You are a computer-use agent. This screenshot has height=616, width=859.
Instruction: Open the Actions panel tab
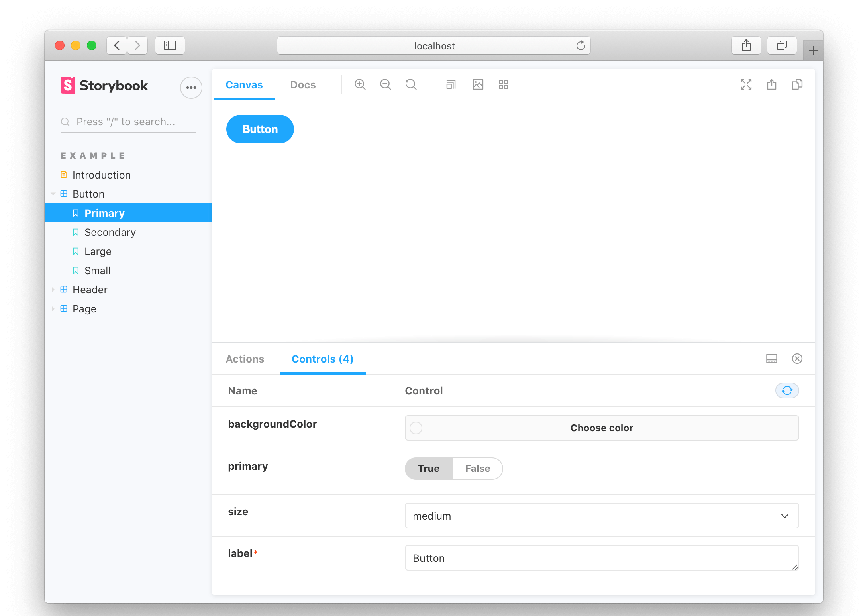245,359
